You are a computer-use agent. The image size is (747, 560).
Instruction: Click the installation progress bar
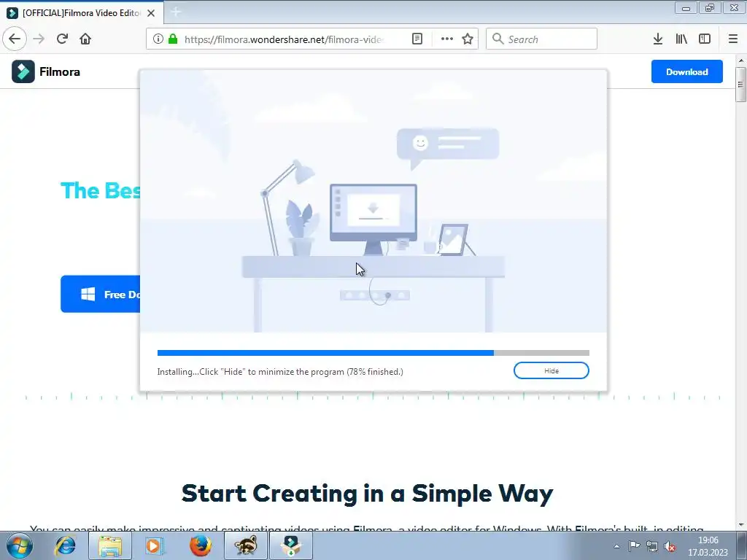pos(373,353)
